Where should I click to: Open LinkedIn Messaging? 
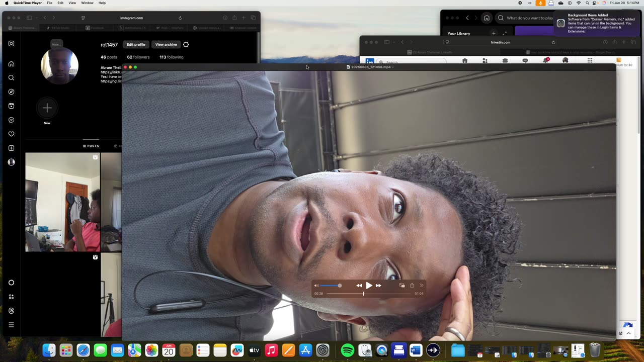click(x=525, y=61)
